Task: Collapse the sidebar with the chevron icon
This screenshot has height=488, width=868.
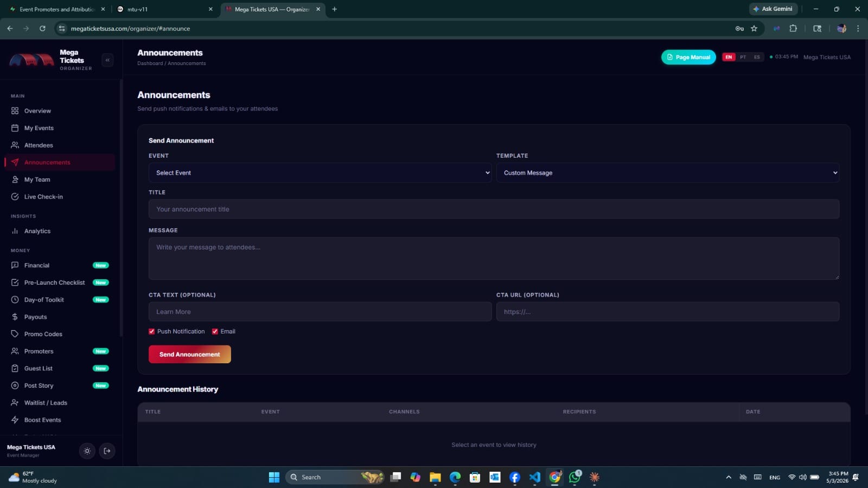Action: pyautogui.click(x=107, y=60)
